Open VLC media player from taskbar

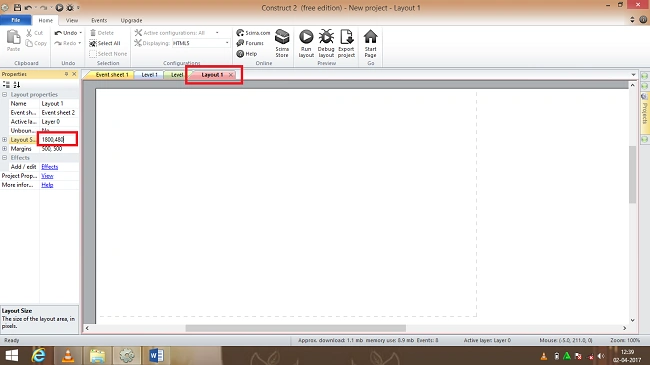(68, 355)
